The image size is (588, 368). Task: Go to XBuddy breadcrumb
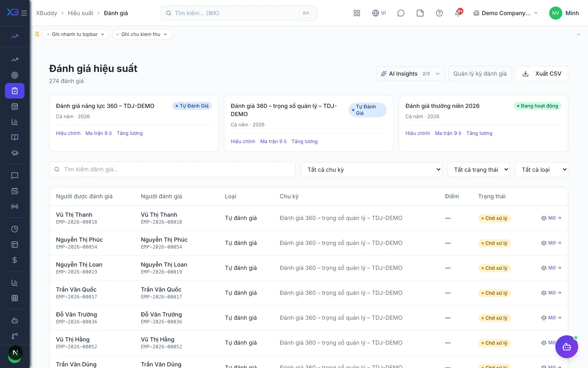click(46, 13)
